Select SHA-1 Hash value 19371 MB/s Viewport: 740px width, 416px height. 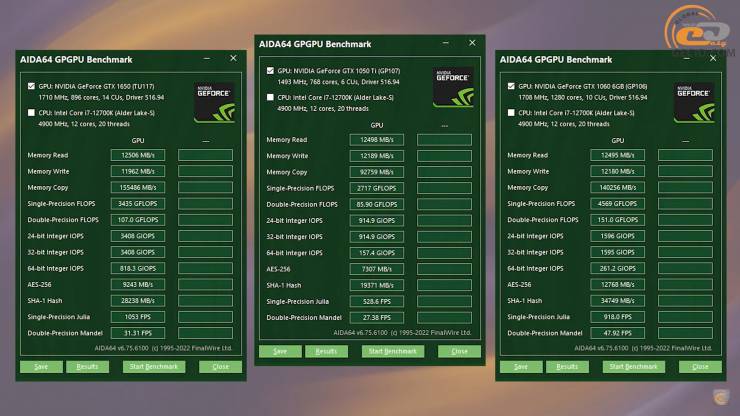pyautogui.click(x=377, y=285)
